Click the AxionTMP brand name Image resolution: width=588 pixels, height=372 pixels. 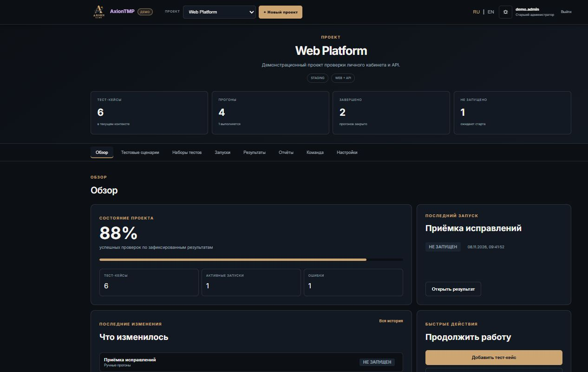pos(122,12)
